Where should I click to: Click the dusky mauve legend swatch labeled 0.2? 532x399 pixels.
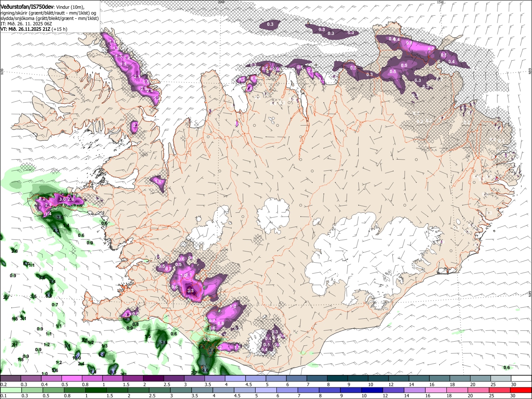[10, 379]
